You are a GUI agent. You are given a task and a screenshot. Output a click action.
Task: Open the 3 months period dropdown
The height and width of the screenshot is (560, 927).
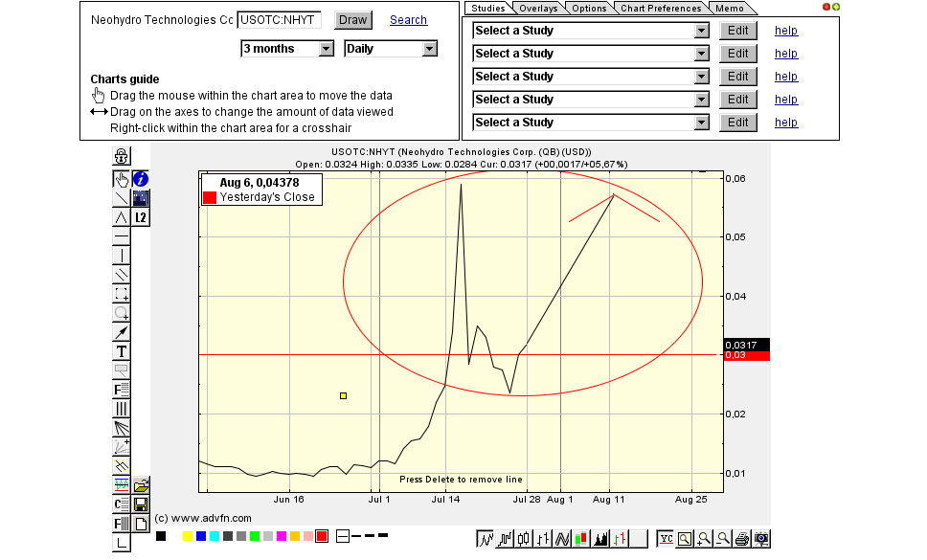point(287,49)
